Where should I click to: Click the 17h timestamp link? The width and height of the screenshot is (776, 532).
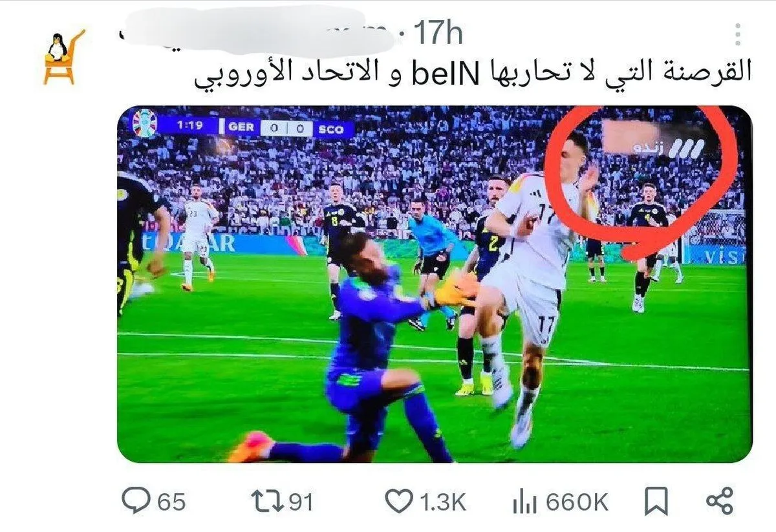438,33
